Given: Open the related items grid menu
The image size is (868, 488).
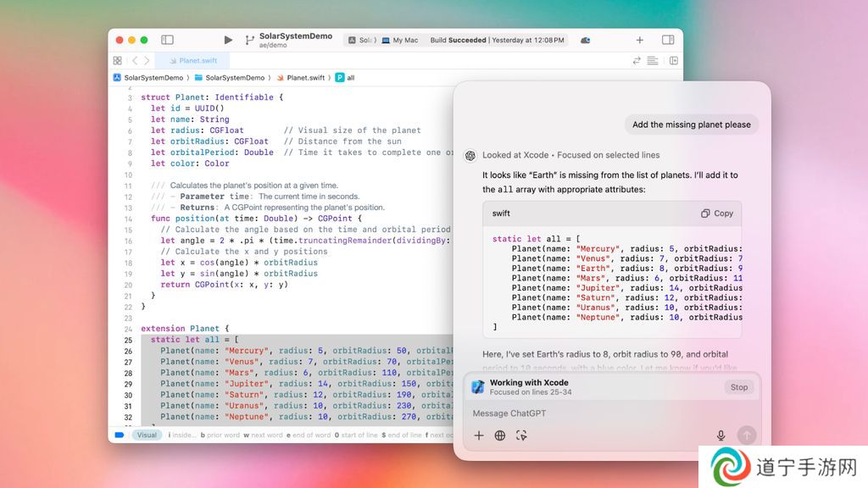Looking at the screenshot, I should point(117,61).
